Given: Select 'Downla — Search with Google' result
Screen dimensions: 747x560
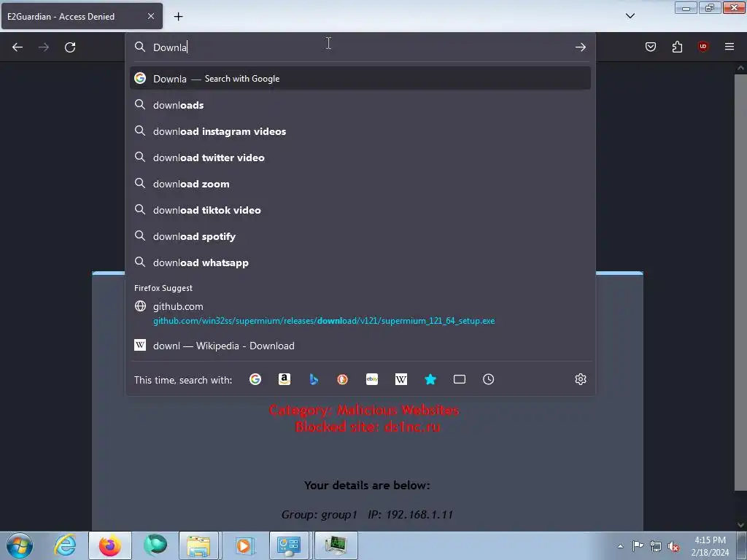Looking at the screenshot, I should [360, 79].
